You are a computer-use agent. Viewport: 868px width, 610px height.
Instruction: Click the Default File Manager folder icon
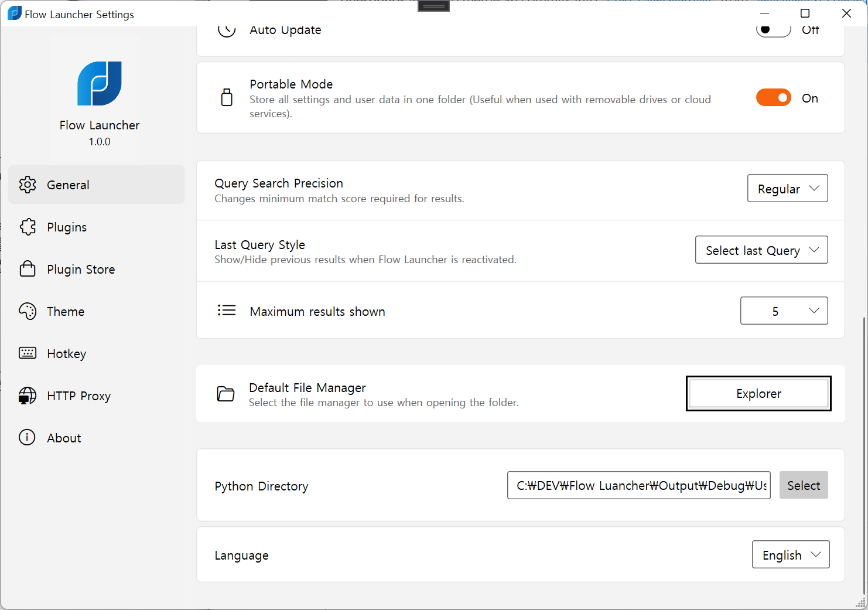(225, 394)
